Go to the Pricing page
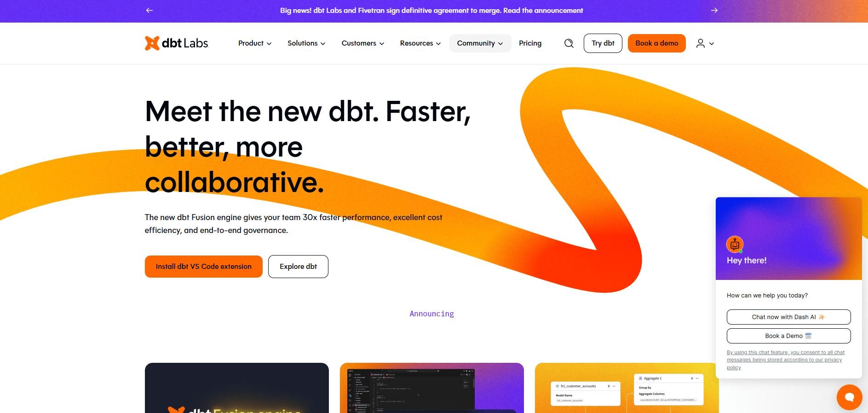Viewport: 868px width, 413px height. point(530,43)
